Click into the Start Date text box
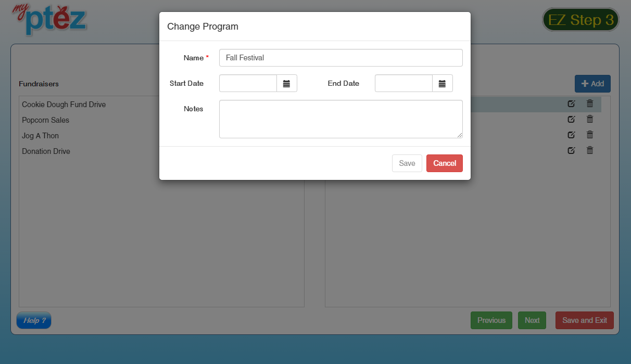 point(248,83)
